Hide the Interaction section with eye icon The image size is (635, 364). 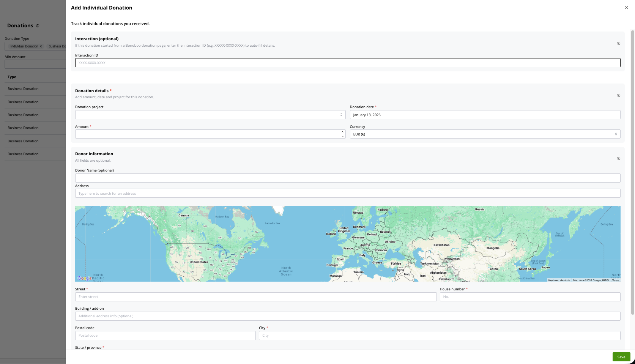pyautogui.click(x=618, y=44)
